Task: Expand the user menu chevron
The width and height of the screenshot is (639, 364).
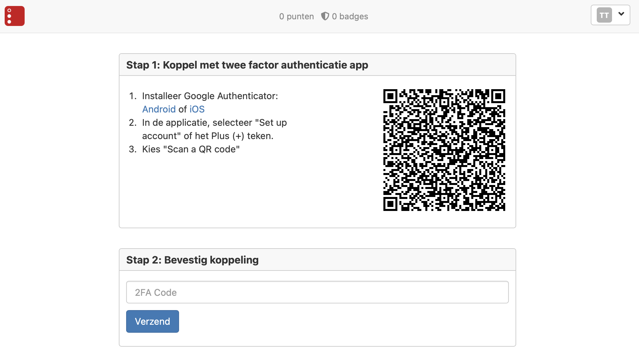Action: tap(621, 14)
